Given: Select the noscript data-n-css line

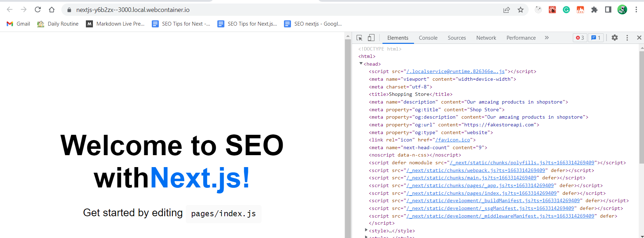Looking at the screenshot, I should pyautogui.click(x=415, y=155).
